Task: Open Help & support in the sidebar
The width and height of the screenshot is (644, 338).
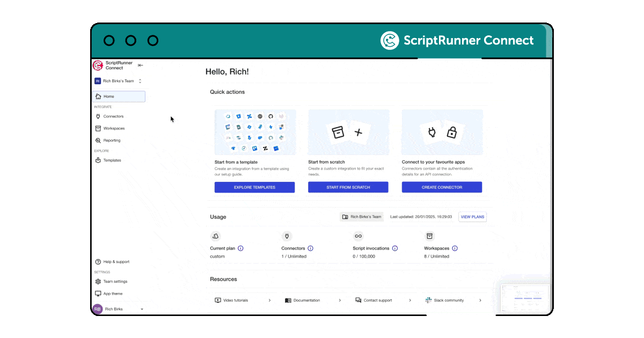Action: [119, 262]
